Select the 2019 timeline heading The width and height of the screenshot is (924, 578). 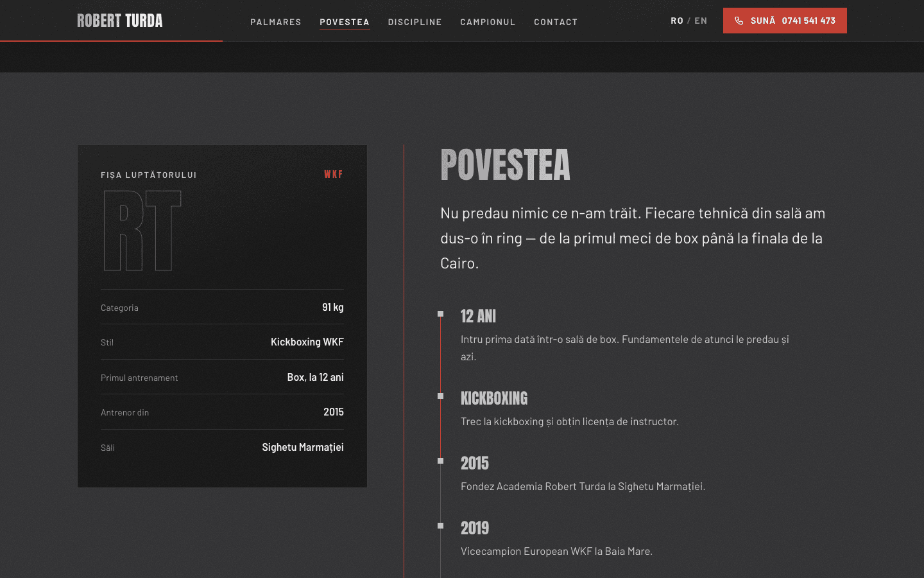coord(475,528)
